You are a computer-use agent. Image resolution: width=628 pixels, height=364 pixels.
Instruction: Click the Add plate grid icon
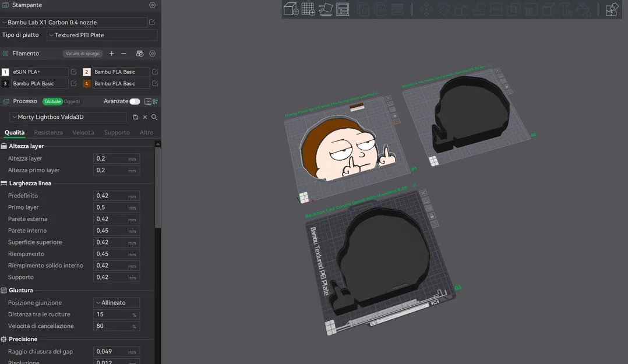(x=308, y=9)
